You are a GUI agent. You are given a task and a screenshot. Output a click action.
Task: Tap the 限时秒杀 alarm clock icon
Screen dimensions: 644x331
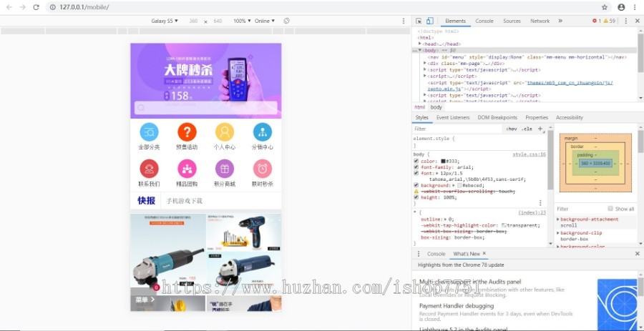(x=263, y=169)
